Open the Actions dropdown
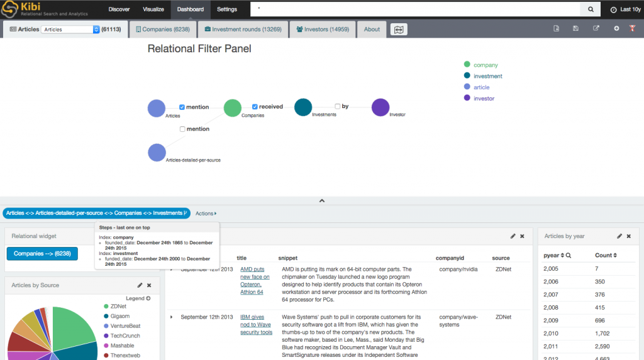The width and height of the screenshot is (644, 360). (206, 214)
